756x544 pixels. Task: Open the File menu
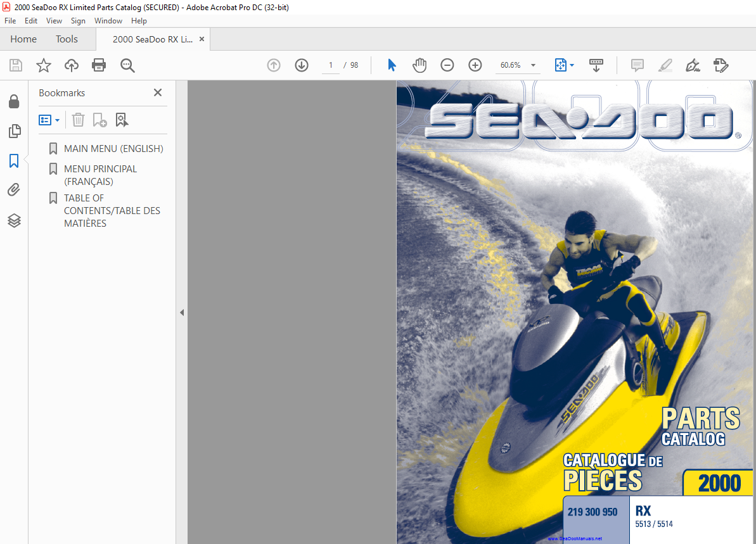pos(10,21)
